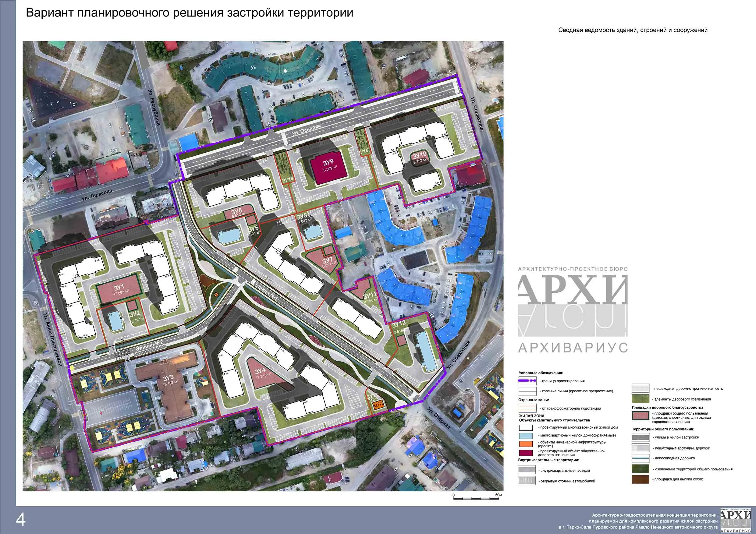Click the 'Ул. Республики' street label

154,107
